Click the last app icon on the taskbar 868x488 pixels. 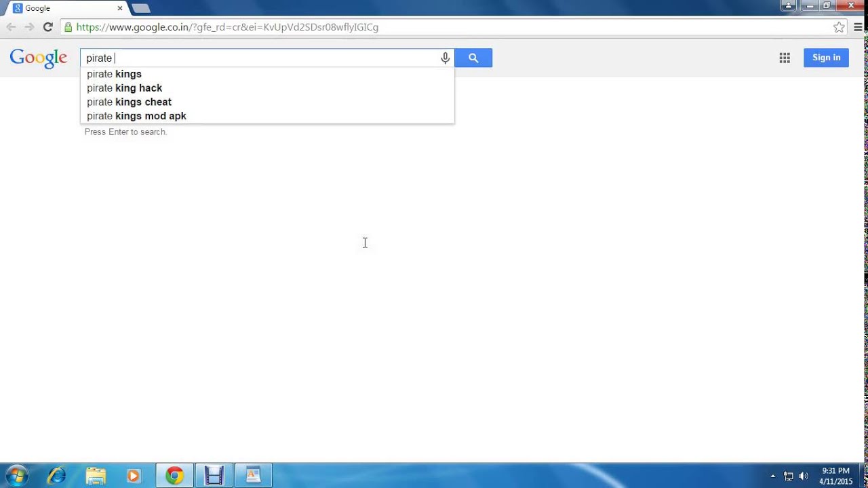pos(253,476)
